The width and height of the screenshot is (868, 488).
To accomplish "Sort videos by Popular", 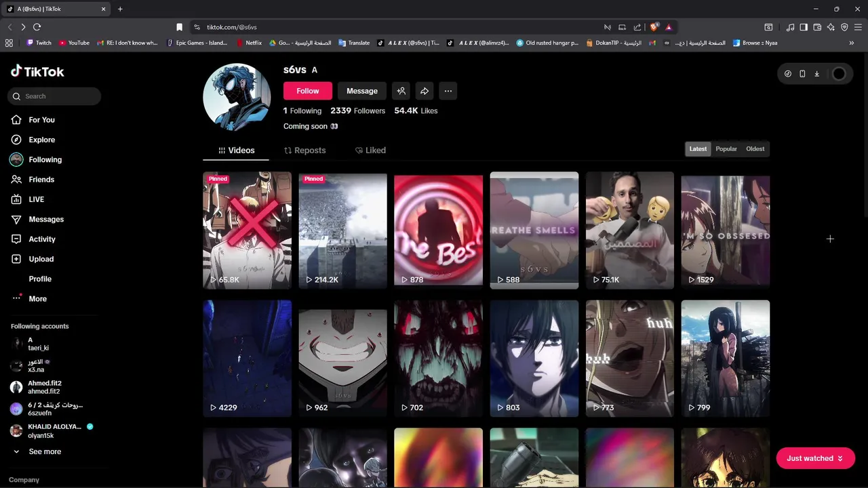I will pos(726,149).
